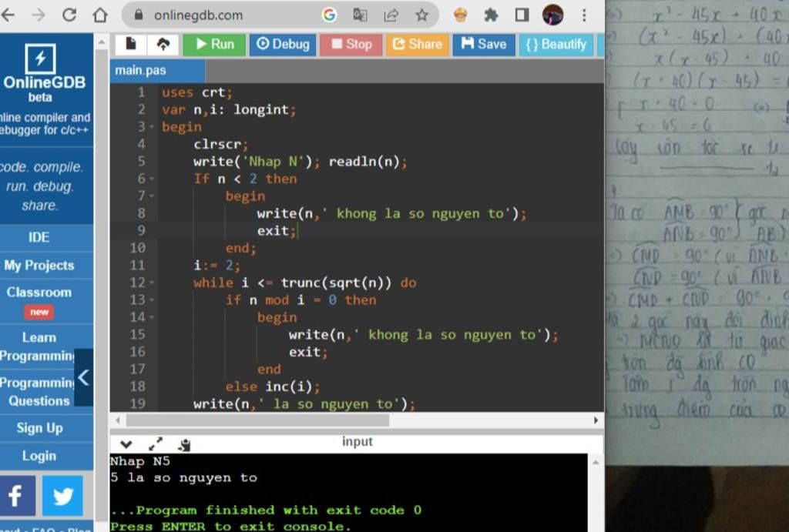Viewport: 789px width, 532px height.
Task: Save the project
Action: (x=484, y=44)
